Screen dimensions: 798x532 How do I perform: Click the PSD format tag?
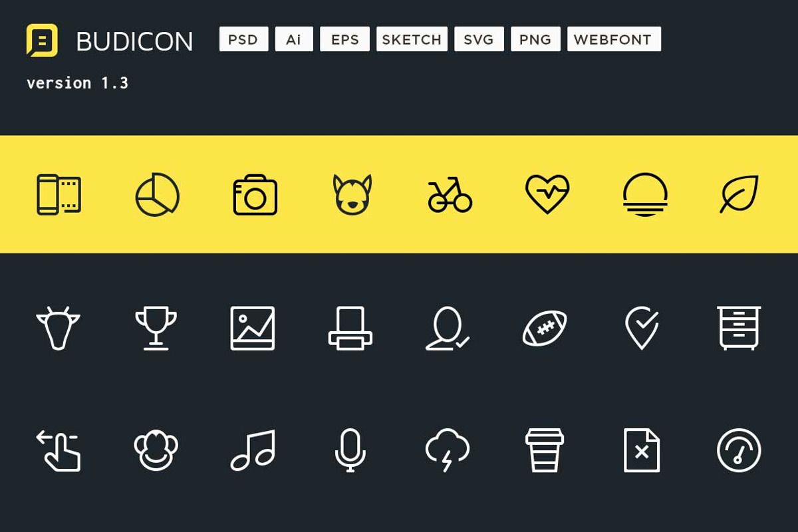[243, 39]
